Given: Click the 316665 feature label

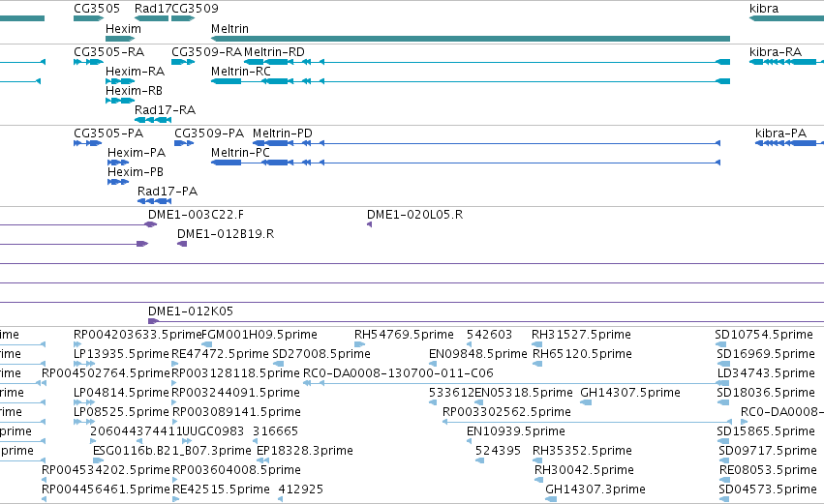Looking at the screenshot, I should [x=275, y=432].
